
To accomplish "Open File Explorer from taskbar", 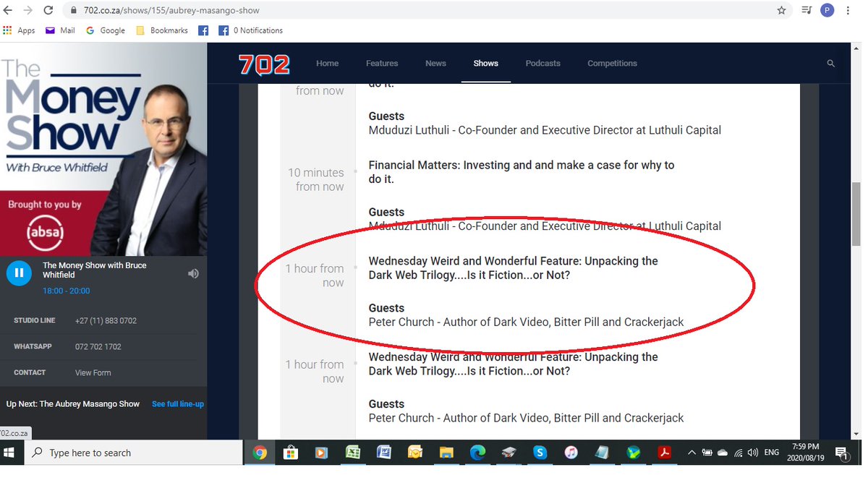I will pyautogui.click(x=446, y=453).
